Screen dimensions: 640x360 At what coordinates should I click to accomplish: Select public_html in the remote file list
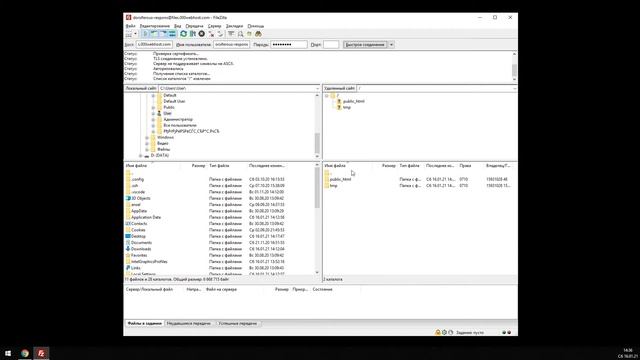tap(420, 179)
